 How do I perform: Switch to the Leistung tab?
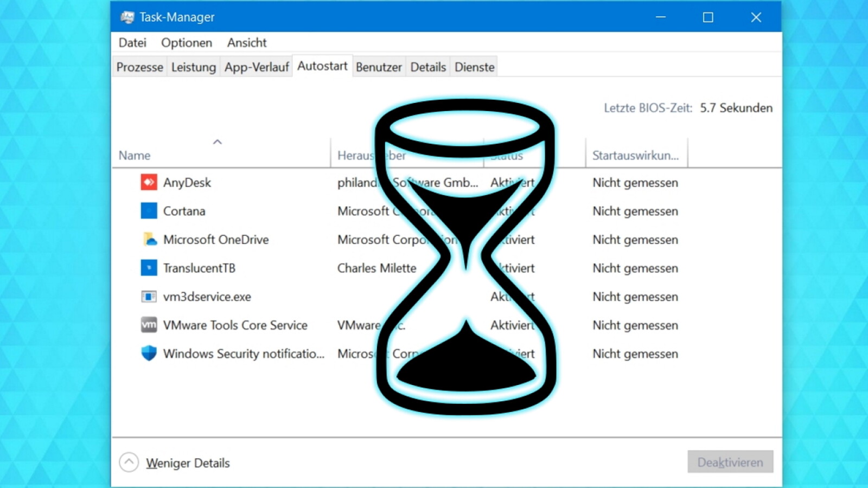193,66
